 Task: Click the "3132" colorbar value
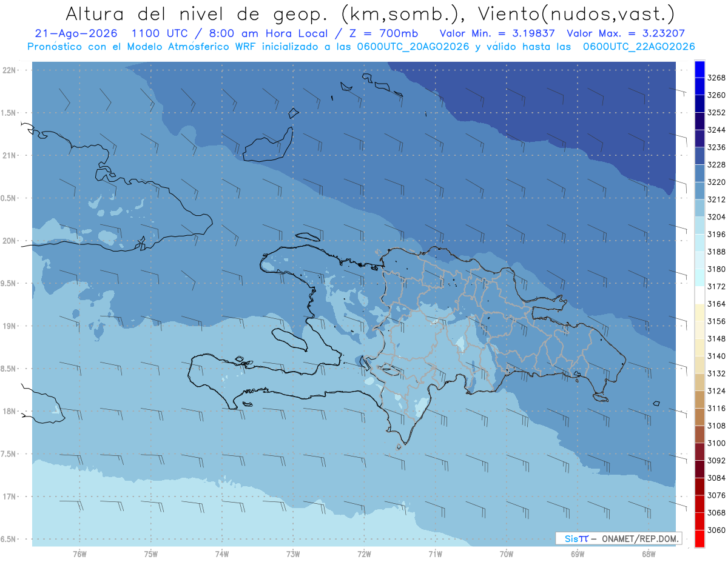click(x=716, y=373)
